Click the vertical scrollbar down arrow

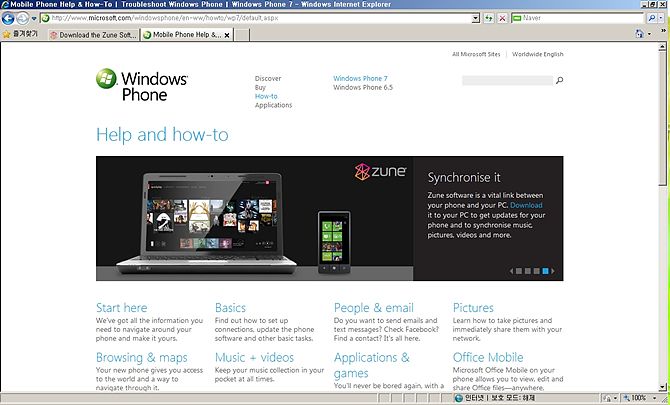click(x=663, y=387)
